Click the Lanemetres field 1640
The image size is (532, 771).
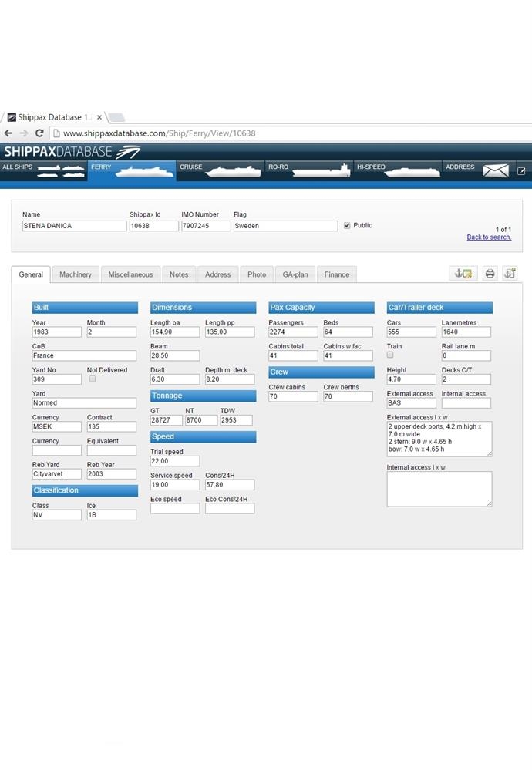(x=466, y=332)
